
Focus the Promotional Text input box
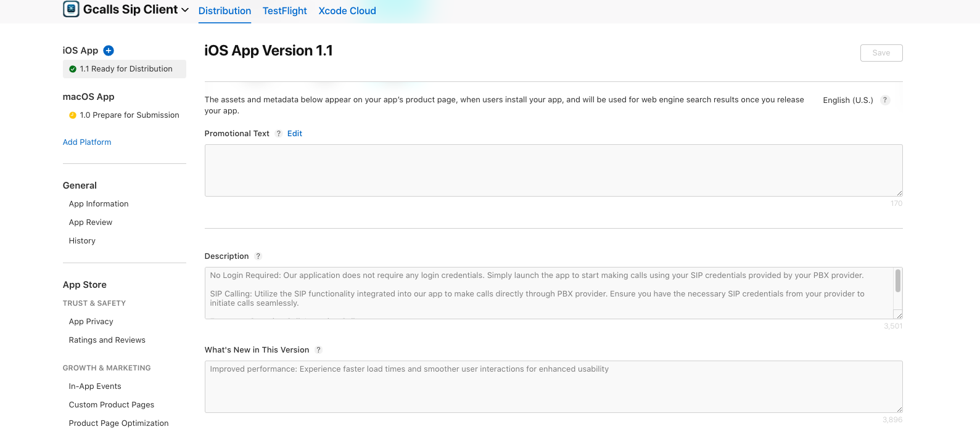(553, 170)
